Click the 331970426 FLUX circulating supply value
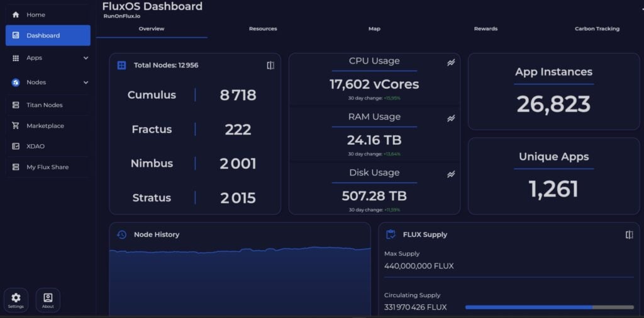 415,307
